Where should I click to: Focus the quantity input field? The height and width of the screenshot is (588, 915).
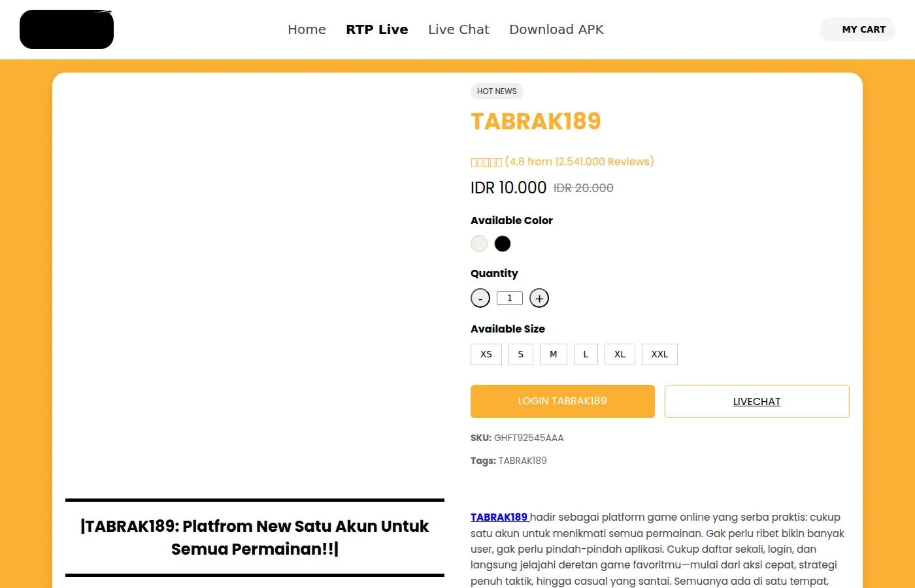point(510,298)
